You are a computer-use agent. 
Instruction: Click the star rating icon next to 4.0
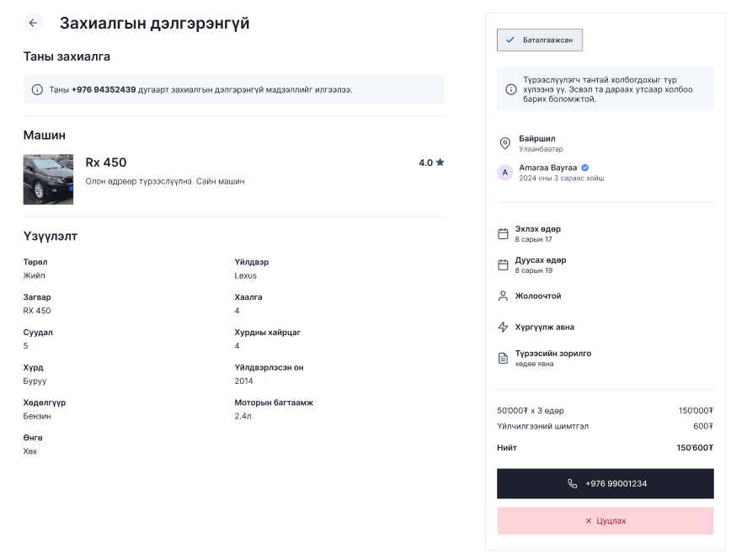click(x=440, y=163)
